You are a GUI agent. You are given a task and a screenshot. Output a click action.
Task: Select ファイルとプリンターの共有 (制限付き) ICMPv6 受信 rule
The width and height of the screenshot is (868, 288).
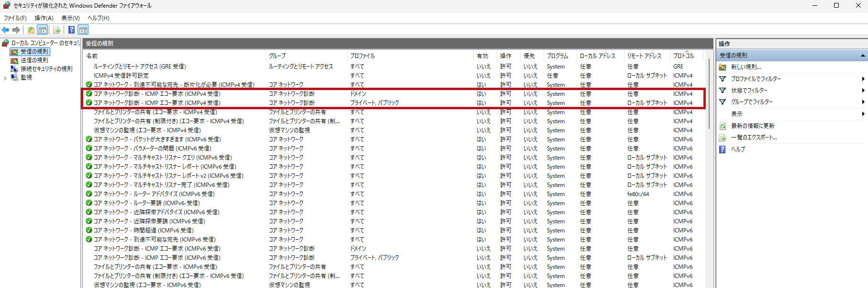pos(168,276)
